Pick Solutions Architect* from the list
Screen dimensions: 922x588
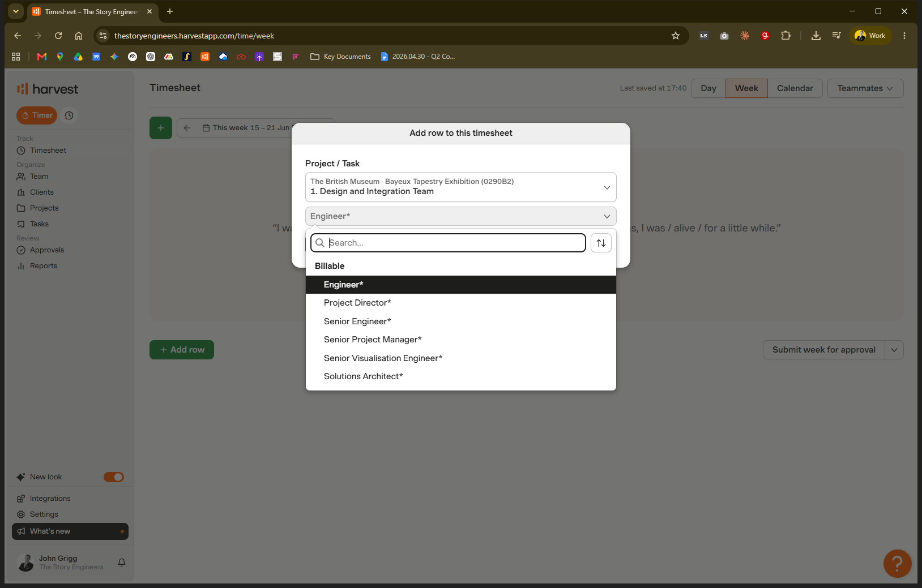(x=460, y=376)
